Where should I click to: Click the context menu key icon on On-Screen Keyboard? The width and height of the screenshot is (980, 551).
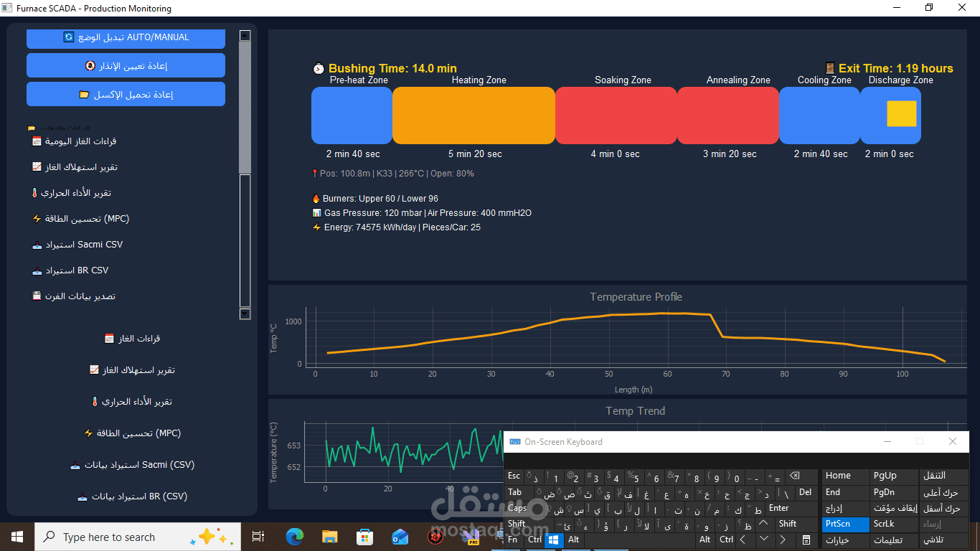coord(806,540)
